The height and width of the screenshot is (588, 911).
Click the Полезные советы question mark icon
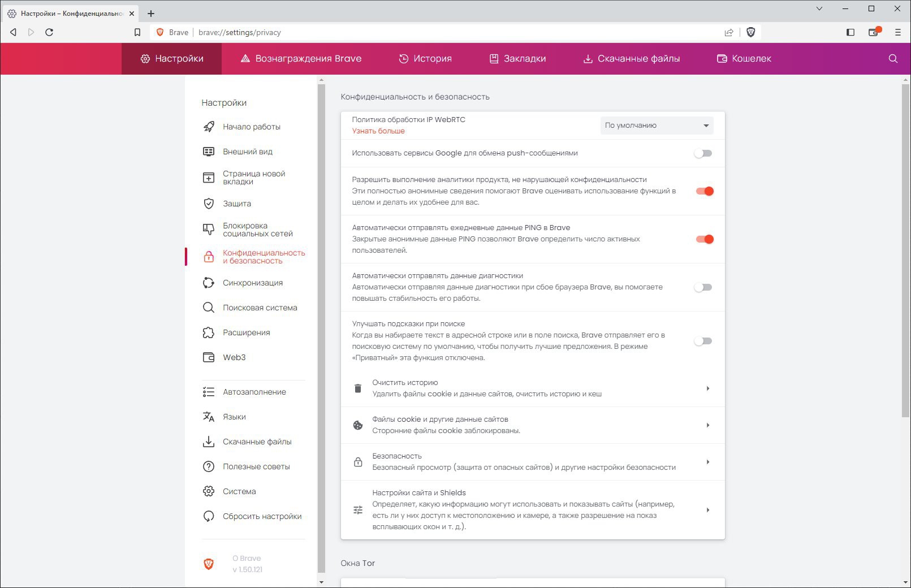coord(209,466)
